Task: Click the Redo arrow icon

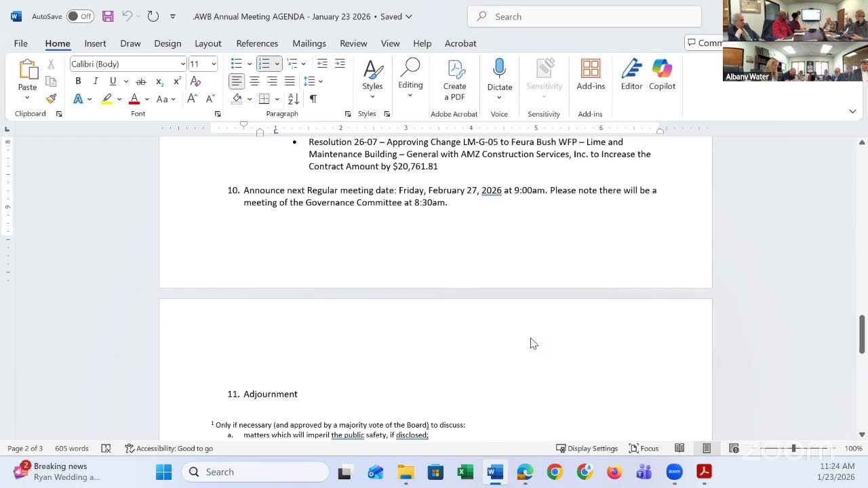Action: point(153,16)
